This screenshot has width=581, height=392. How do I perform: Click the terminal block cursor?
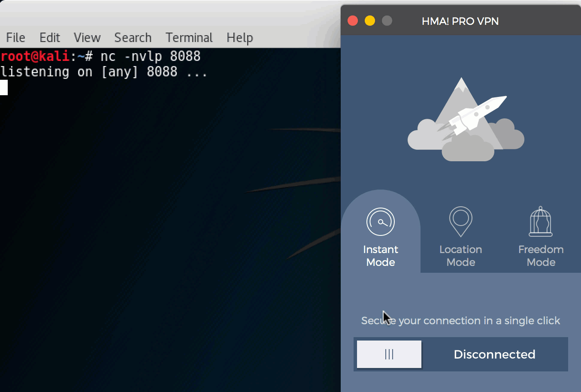[x=4, y=87]
